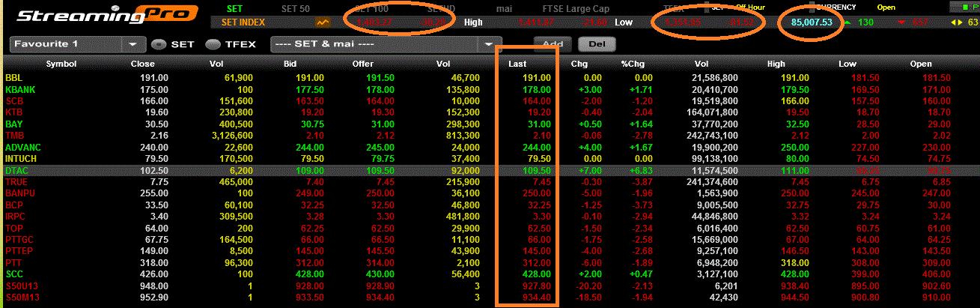Click the Del button
The image size is (980, 308).
coord(597,43)
